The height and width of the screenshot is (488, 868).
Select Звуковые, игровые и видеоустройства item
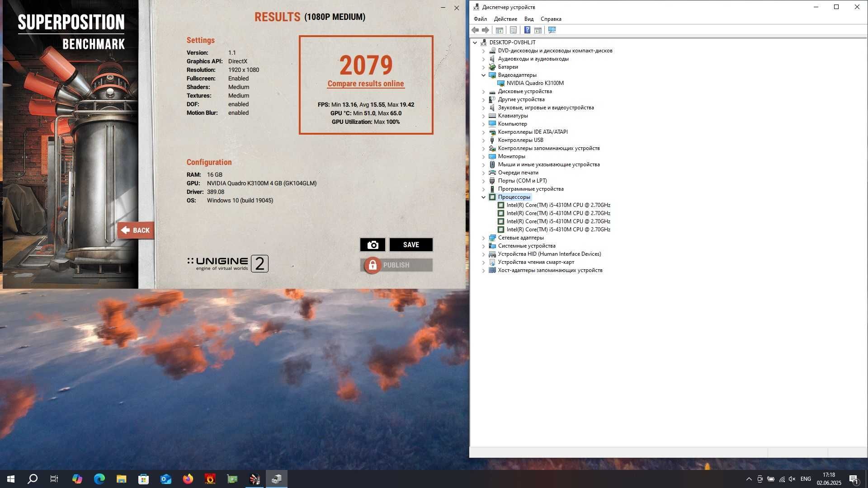(546, 108)
